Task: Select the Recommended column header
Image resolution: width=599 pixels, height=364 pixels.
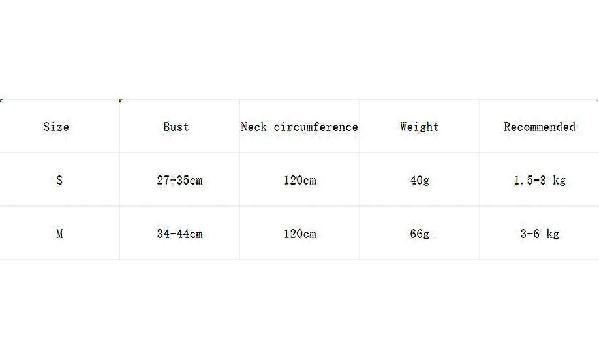Action: tap(540, 127)
